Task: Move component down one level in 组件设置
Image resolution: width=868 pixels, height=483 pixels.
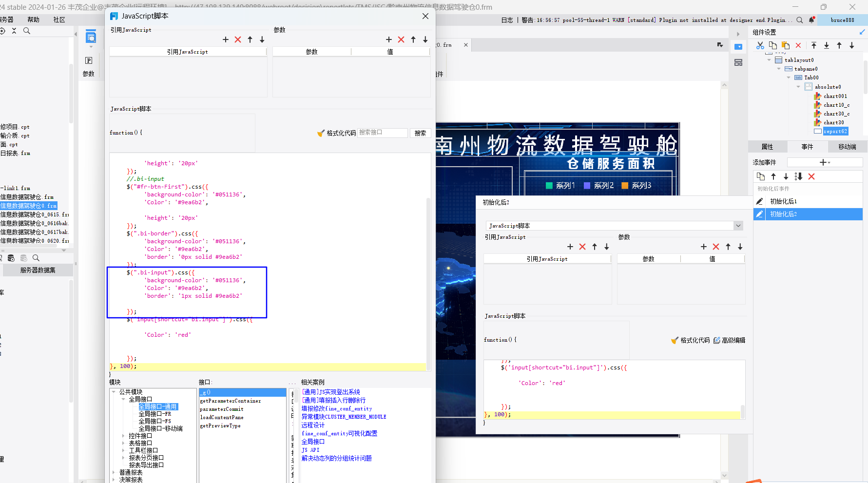Action: pos(852,45)
